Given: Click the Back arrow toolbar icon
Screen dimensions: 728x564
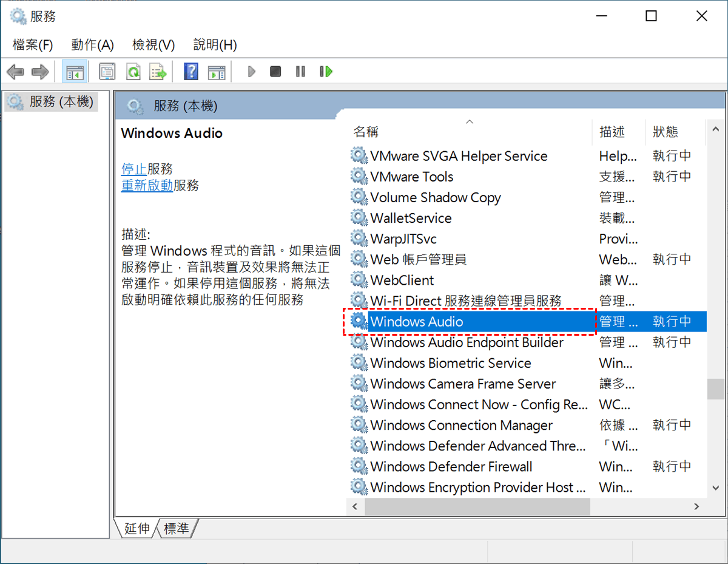Looking at the screenshot, I should pos(15,72).
